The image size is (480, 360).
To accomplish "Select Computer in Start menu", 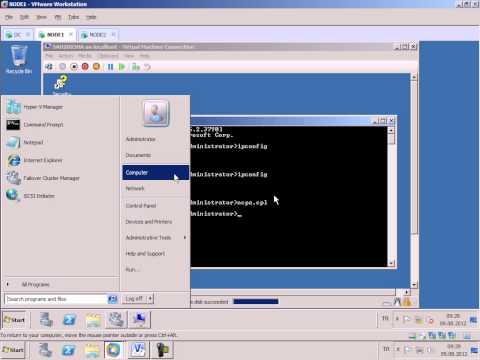I will click(x=155, y=173).
